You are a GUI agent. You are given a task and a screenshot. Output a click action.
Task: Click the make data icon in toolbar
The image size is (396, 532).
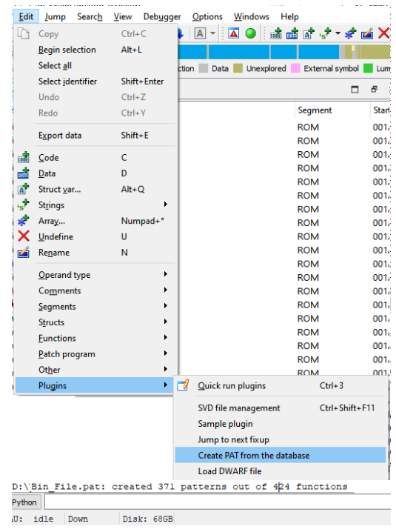point(292,33)
